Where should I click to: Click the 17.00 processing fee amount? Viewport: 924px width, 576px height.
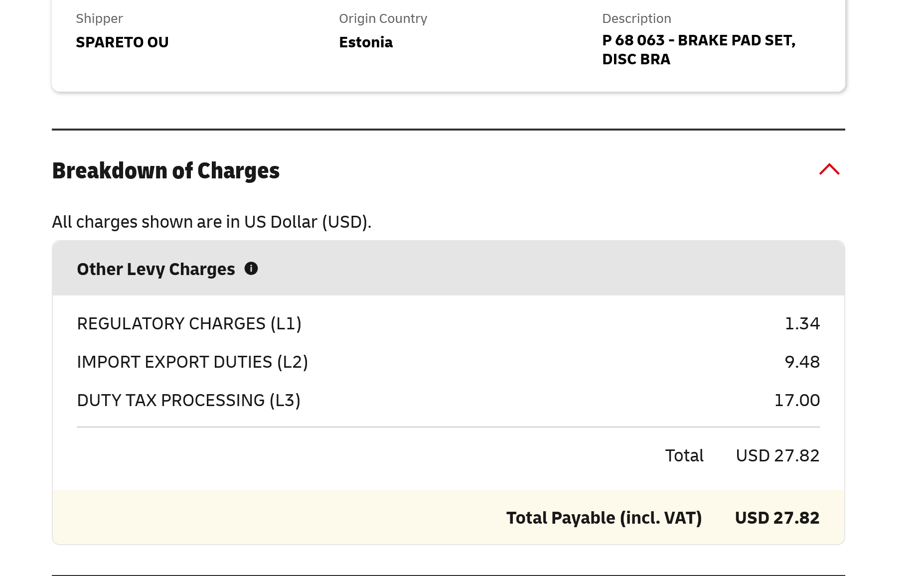[x=797, y=401]
